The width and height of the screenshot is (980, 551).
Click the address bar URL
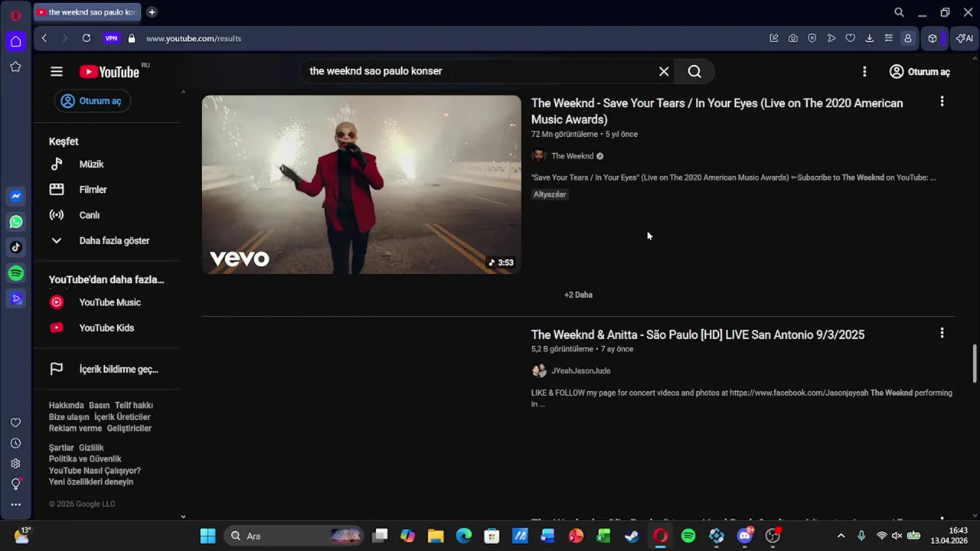194,38
